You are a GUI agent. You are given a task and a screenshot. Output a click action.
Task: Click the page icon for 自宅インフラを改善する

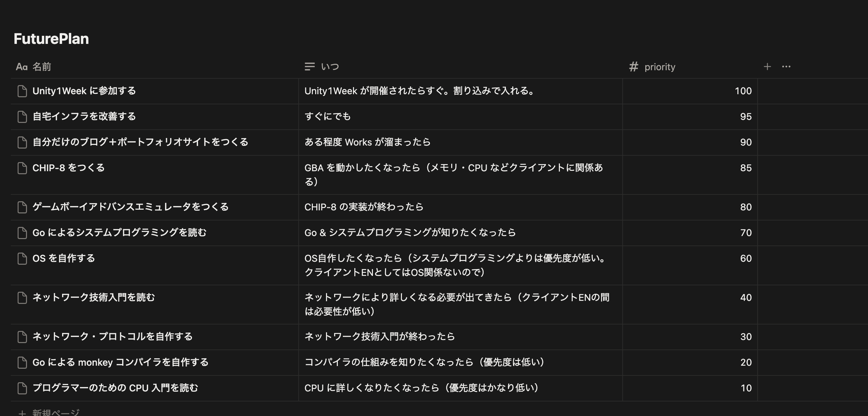tap(22, 117)
